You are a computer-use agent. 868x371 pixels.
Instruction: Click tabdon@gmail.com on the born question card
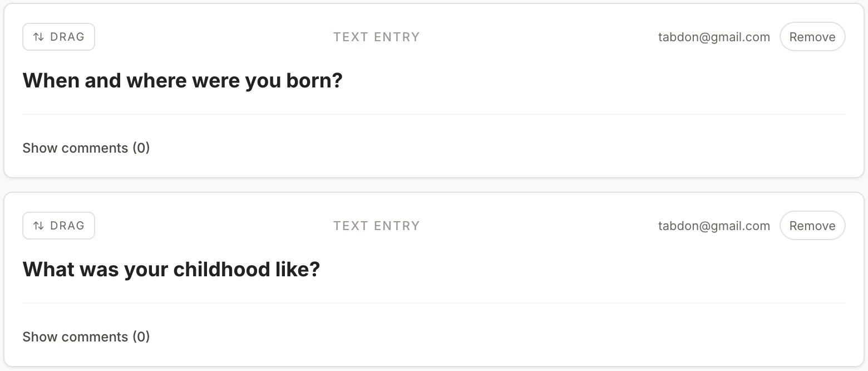(714, 37)
